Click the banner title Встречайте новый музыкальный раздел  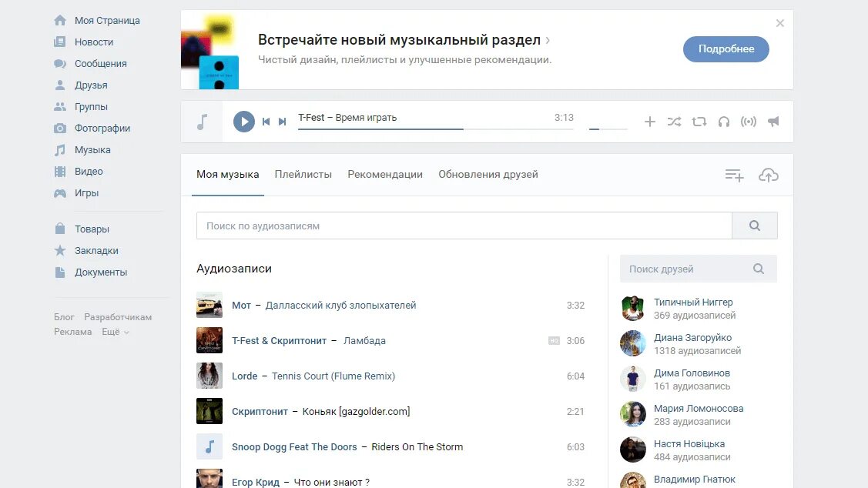tap(399, 40)
